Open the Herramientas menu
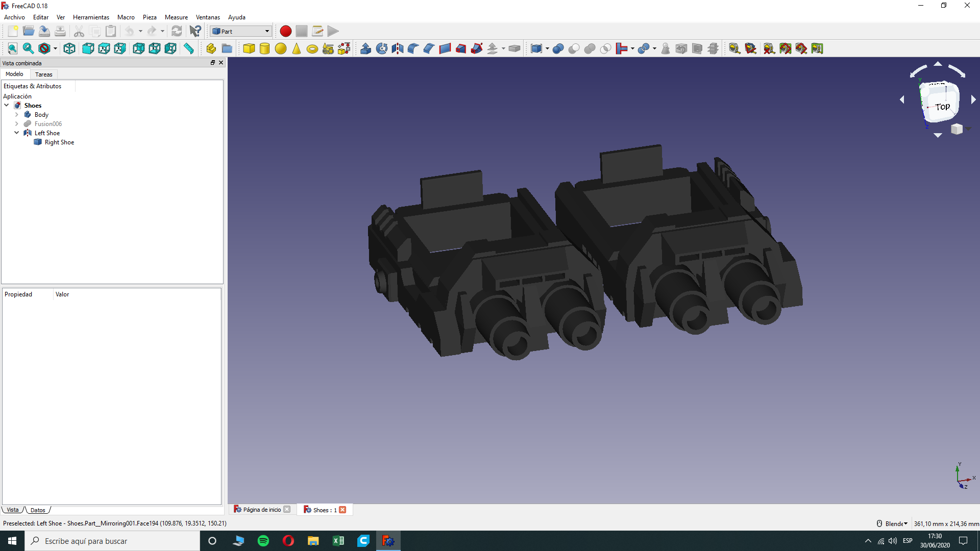Image resolution: width=980 pixels, height=551 pixels. point(91,17)
